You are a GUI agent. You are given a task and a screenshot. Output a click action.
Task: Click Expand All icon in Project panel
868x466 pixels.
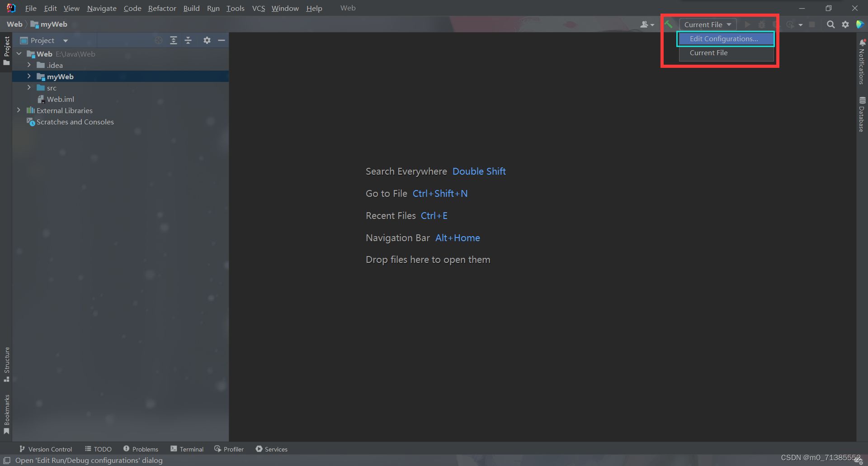(173, 40)
